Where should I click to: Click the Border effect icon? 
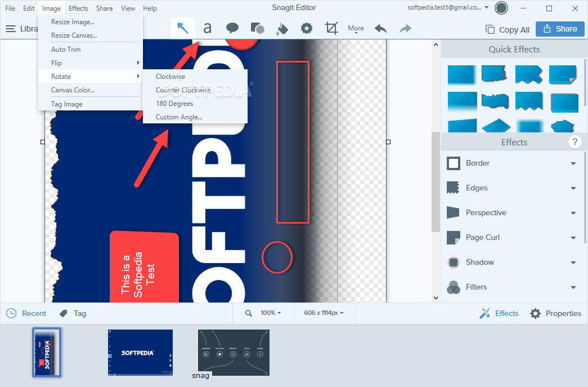pos(453,163)
